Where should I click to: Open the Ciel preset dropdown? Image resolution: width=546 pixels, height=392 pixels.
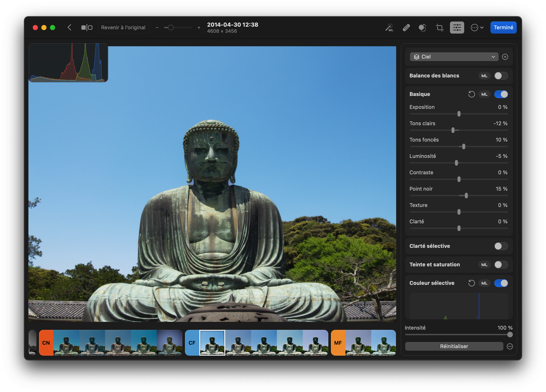click(454, 57)
